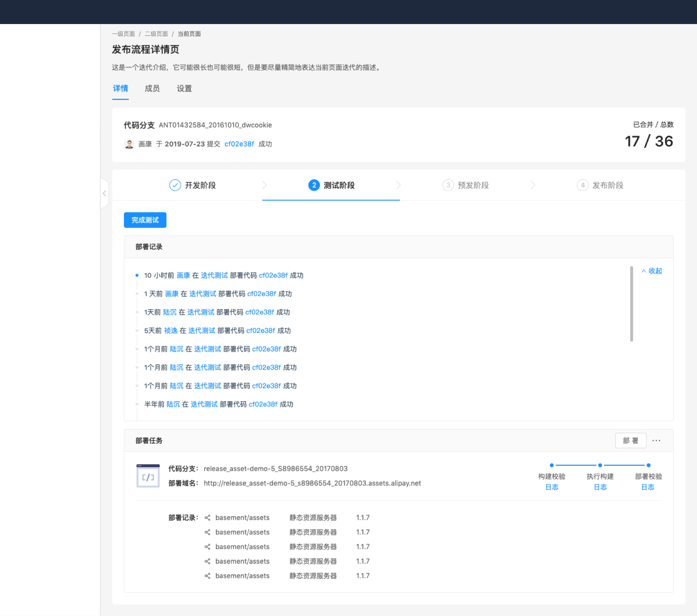Click the merged count 17 / 36

pos(649,141)
